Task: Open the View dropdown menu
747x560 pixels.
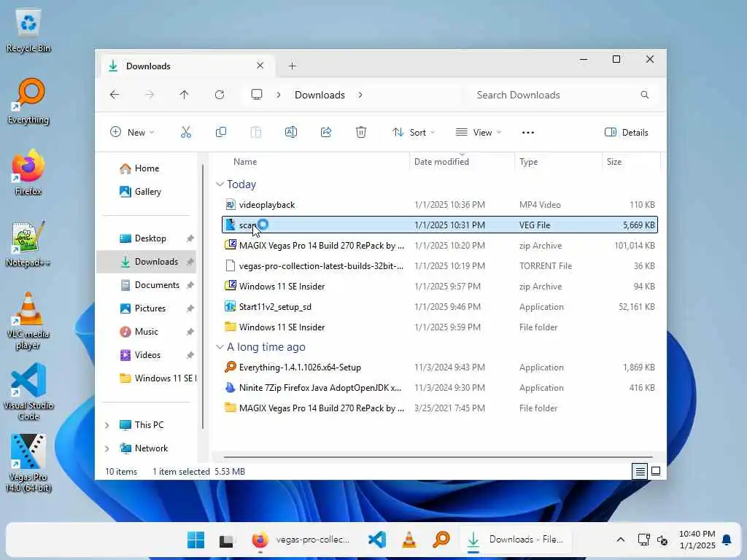Action: (479, 133)
